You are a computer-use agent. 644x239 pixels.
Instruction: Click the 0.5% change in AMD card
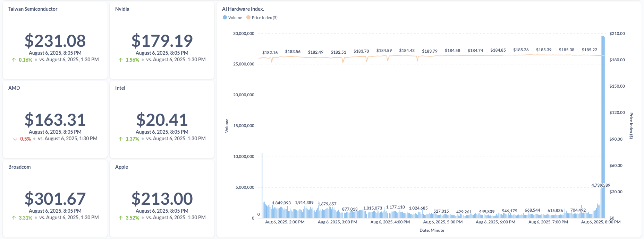[x=25, y=139]
